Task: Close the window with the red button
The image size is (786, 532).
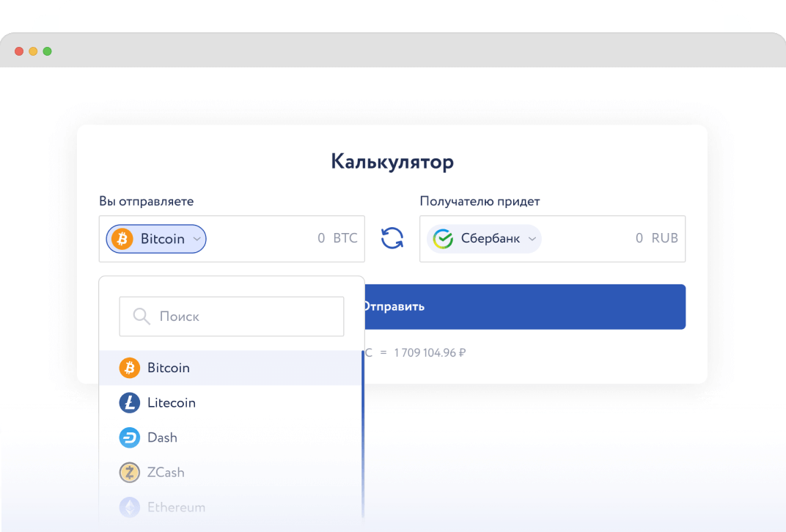Action: [19, 51]
